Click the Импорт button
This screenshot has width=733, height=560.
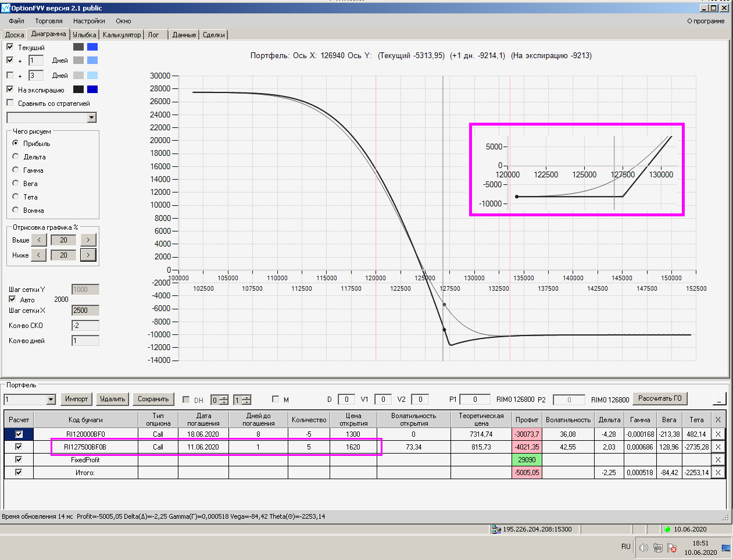pyautogui.click(x=77, y=399)
